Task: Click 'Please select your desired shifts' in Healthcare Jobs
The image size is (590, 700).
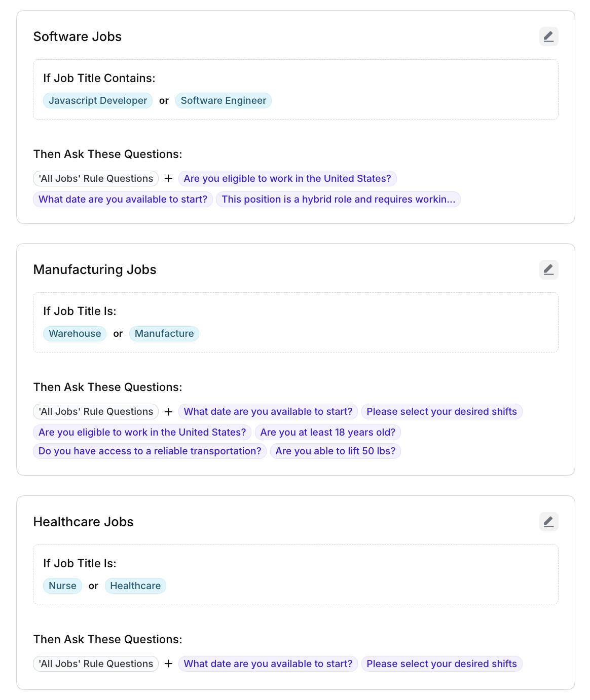Action: point(441,664)
